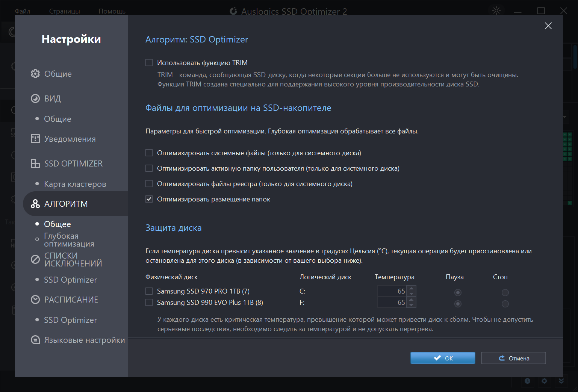Click the temperature field for disk C:

pos(392,291)
